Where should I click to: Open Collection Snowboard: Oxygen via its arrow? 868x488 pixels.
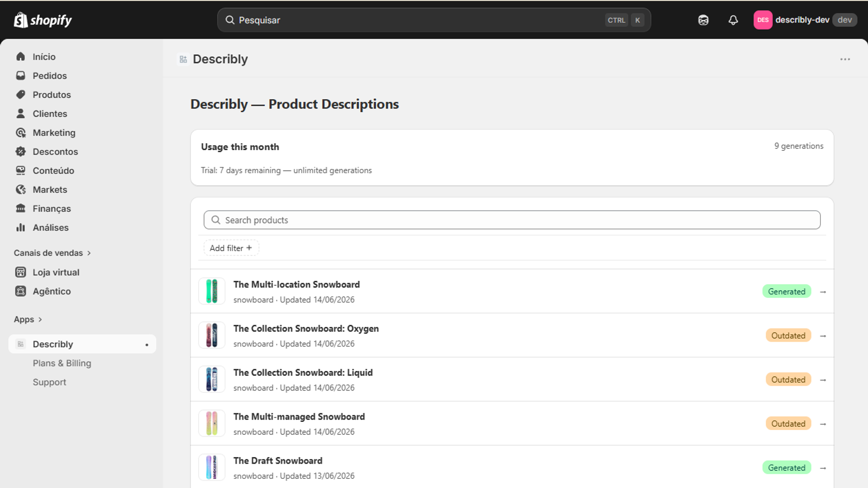click(x=823, y=336)
